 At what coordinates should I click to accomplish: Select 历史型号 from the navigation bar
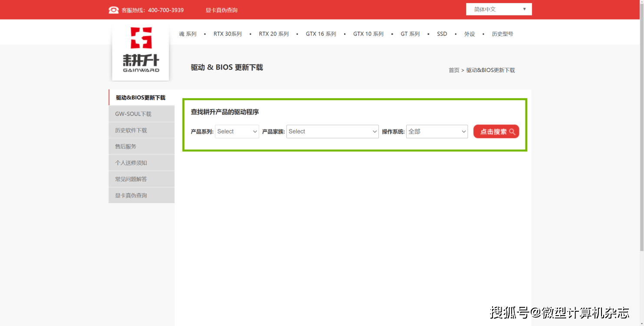(502, 33)
